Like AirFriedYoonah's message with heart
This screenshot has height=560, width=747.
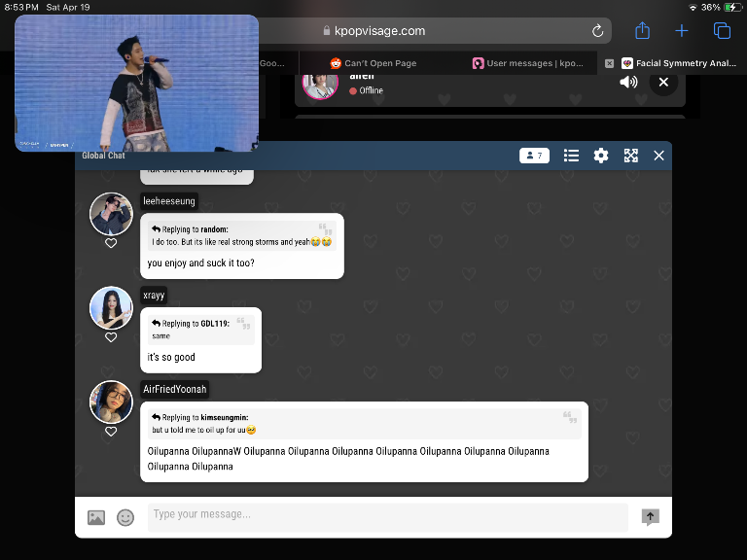point(111,432)
